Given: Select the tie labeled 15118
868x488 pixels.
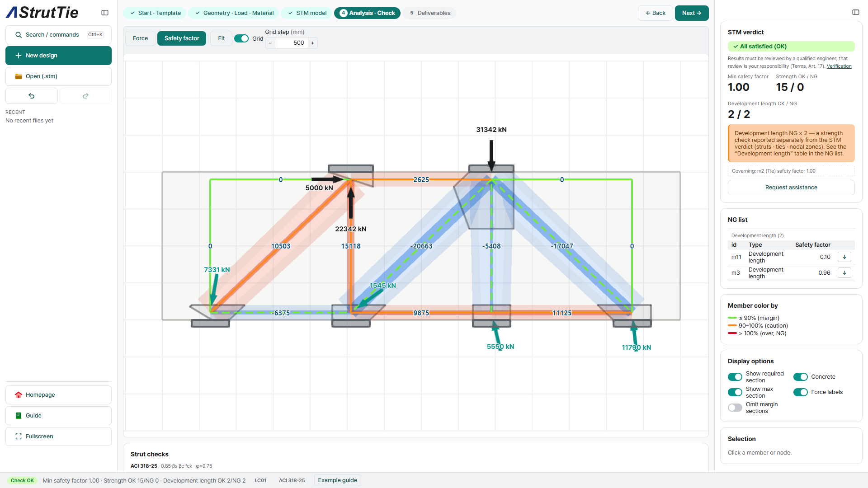Looking at the screenshot, I should pyautogui.click(x=351, y=246).
